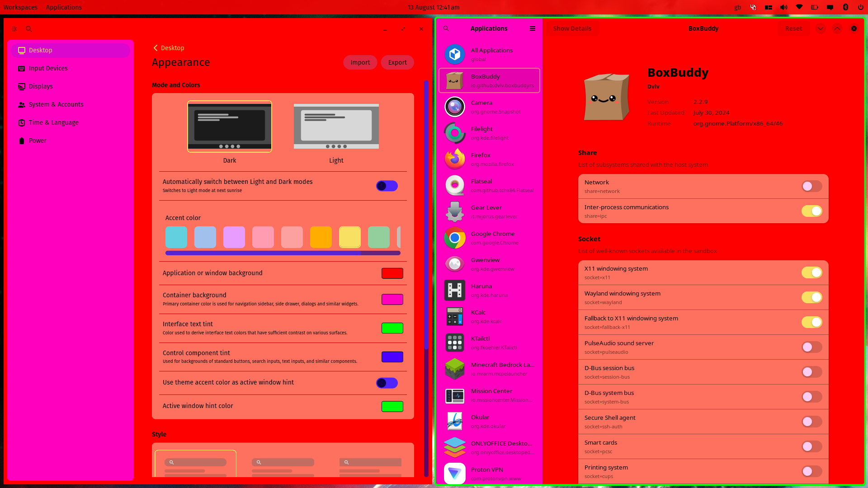Screen dimensions: 868x488
Task: Pick the orange accent color swatch
Action: pyautogui.click(x=321, y=237)
